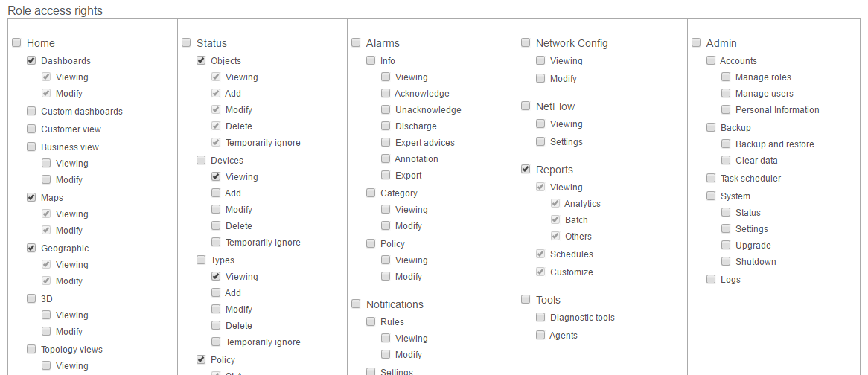
Task: Check the Task scheduler checkbox
Action: [711, 178]
